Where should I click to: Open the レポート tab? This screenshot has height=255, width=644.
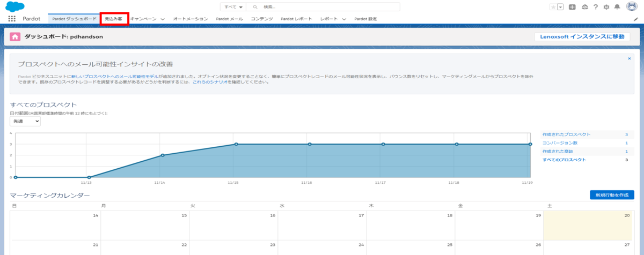329,19
